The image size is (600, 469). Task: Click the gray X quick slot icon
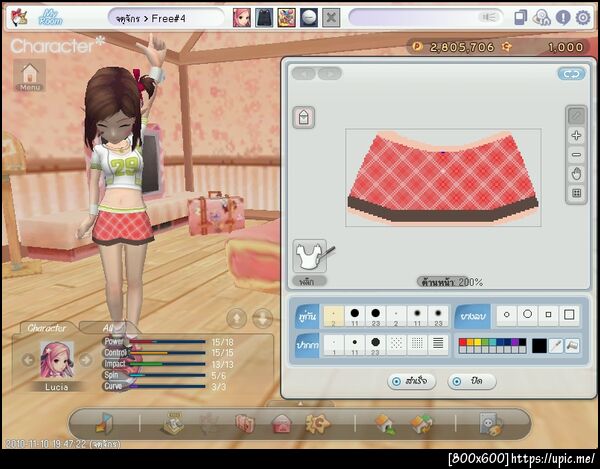tap(331, 18)
